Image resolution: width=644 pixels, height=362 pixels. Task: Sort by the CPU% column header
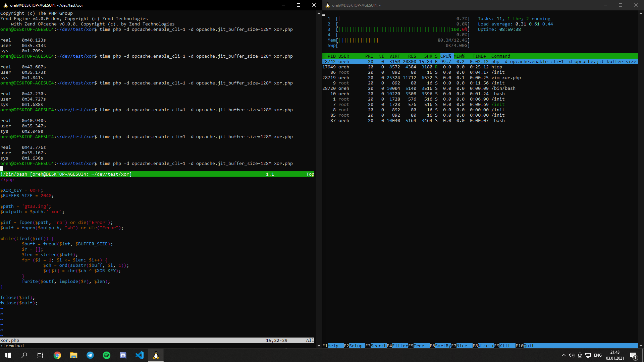pos(446,56)
